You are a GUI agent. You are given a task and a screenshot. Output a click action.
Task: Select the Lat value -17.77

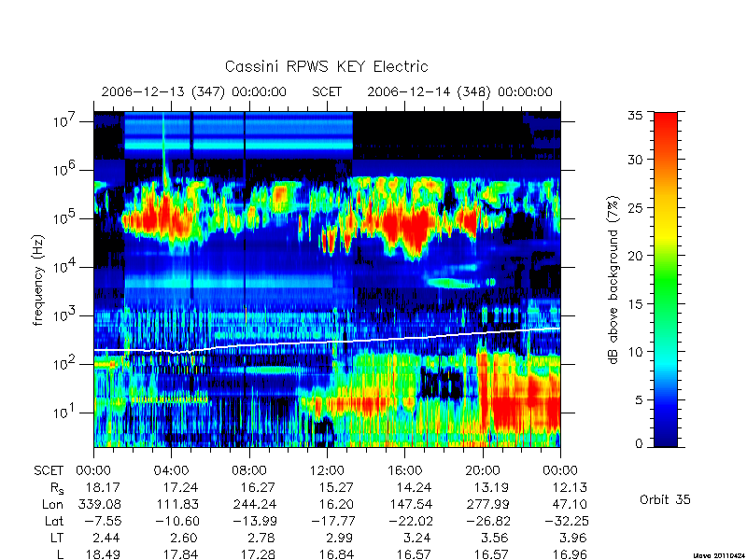[333, 521]
